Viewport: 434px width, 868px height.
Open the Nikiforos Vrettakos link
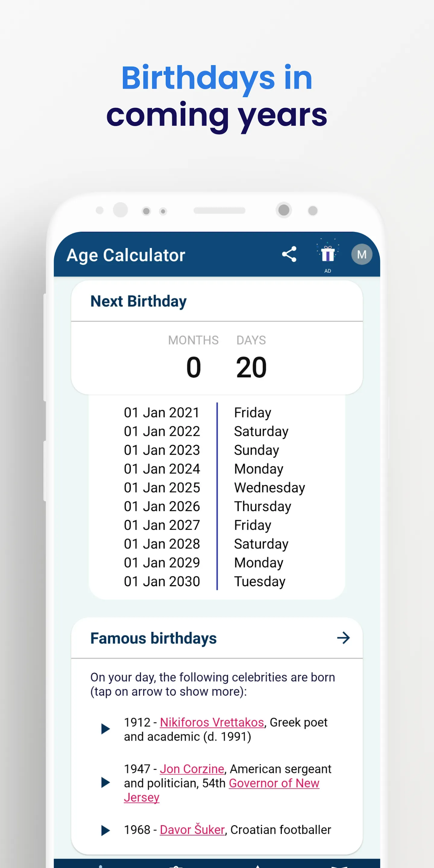[212, 722]
